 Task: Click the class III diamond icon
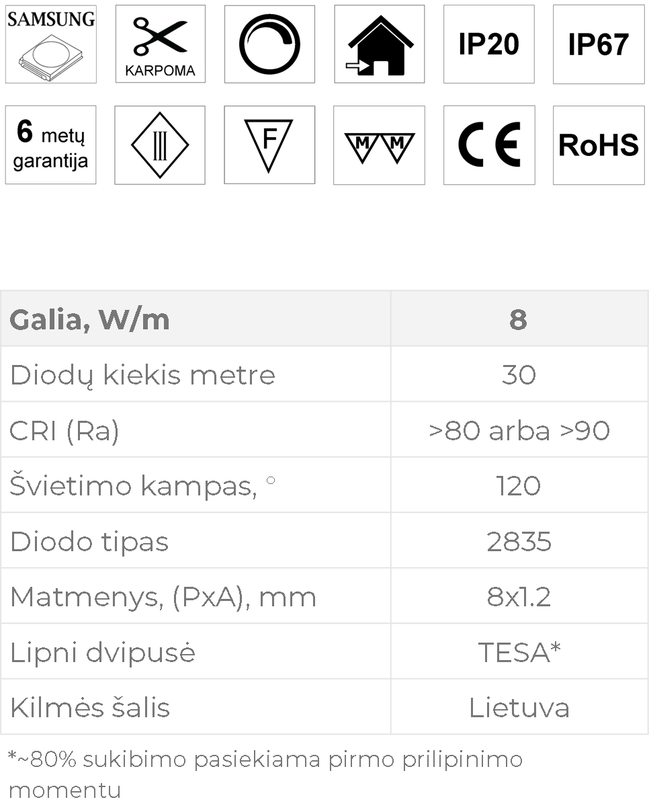click(x=160, y=145)
